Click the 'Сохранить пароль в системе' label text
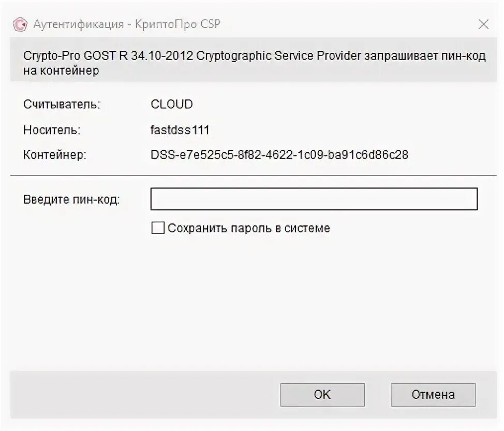The height and width of the screenshot is (431, 504). [248, 228]
